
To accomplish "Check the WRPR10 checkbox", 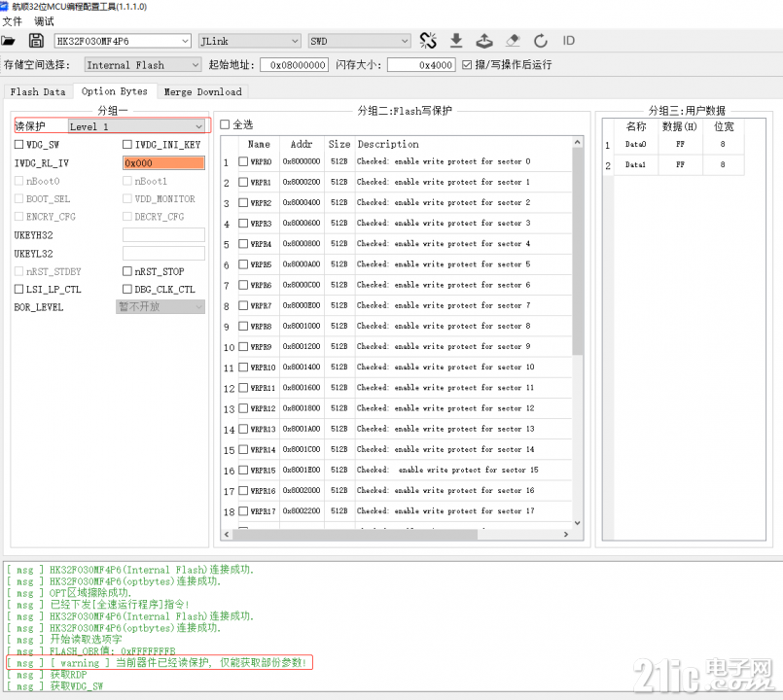I will tap(243, 367).
